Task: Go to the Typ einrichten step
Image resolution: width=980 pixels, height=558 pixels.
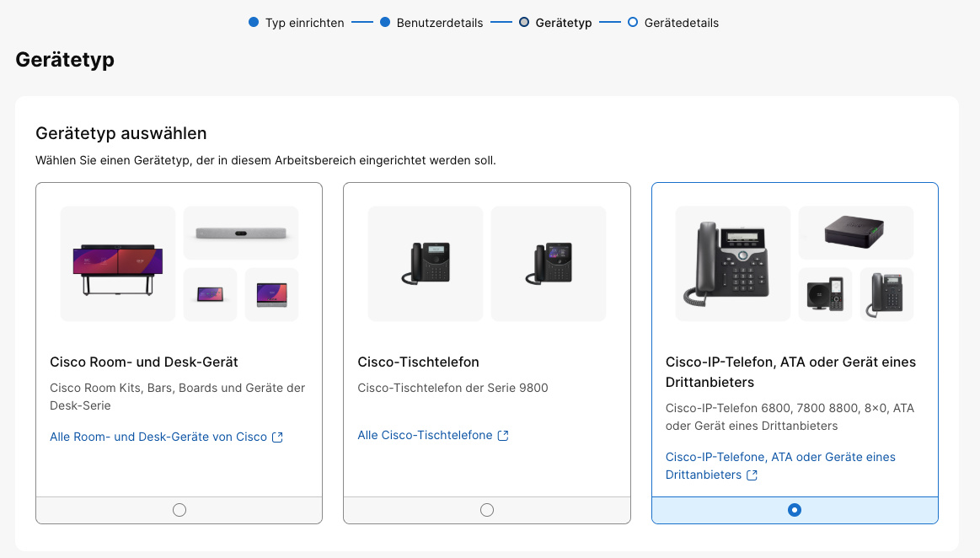Action: point(297,23)
